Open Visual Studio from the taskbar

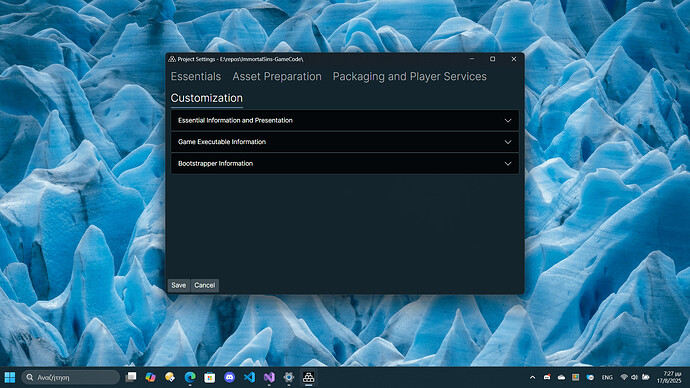[269, 377]
